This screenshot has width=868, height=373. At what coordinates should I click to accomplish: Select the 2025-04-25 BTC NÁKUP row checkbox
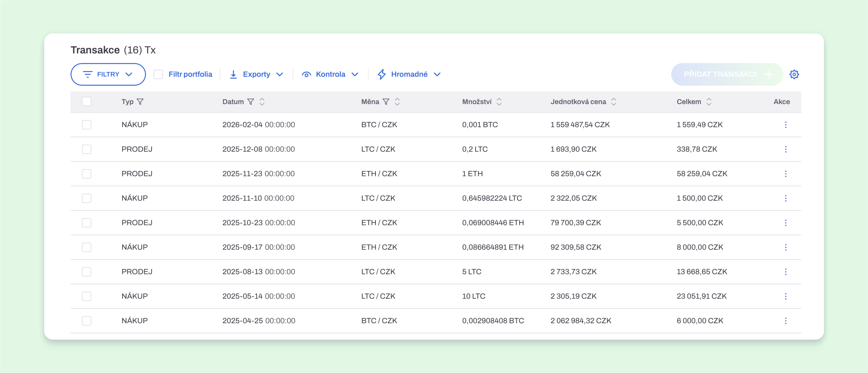pyautogui.click(x=87, y=320)
